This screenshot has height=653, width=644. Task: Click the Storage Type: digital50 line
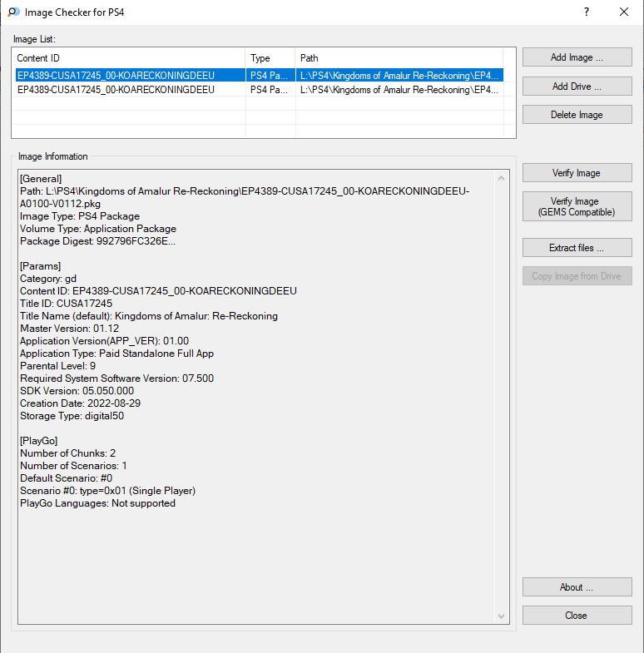[72, 416]
